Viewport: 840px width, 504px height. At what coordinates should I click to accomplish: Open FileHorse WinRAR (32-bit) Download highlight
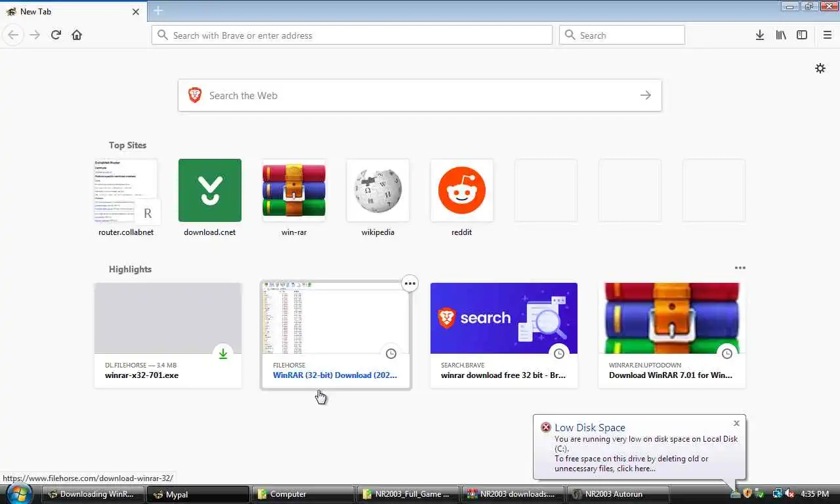tap(336, 335)
